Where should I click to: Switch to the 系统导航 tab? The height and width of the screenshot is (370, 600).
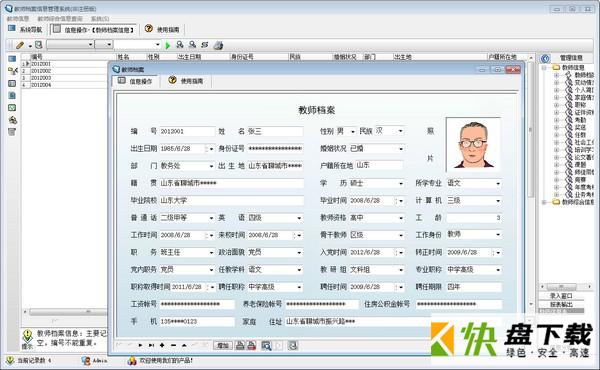pyautogui.click(x=25, y=29)
